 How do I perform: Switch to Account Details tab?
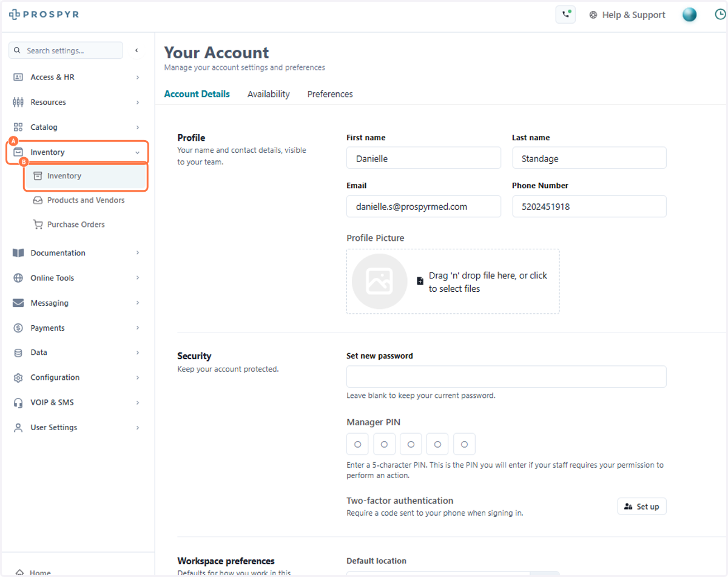click(197, 94)
